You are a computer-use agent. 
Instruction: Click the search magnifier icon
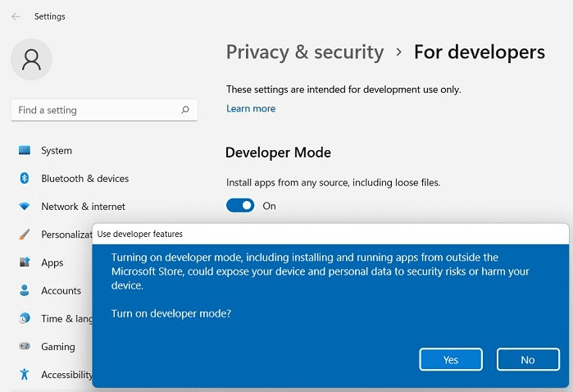tap(185, 110)
